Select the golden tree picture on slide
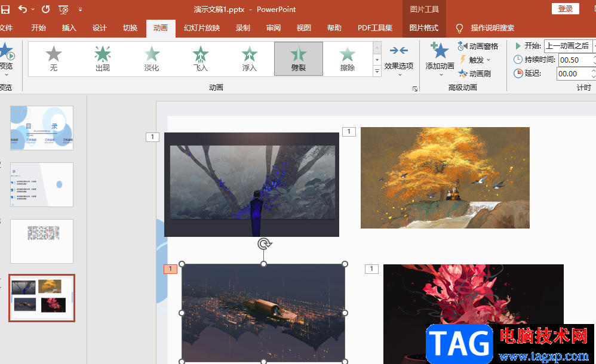 tap(445, 178)
